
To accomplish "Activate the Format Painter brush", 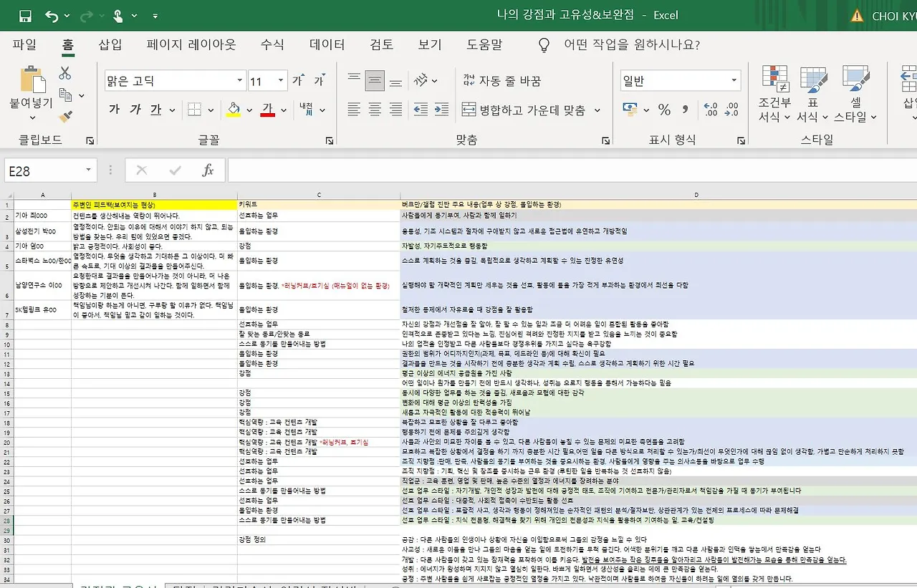I will [65, 116].
